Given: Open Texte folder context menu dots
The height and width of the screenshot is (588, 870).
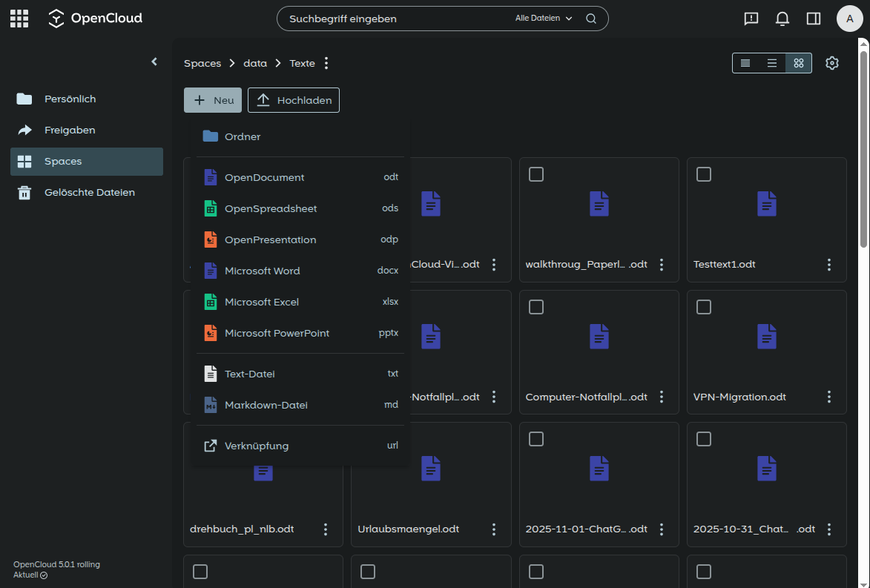Looking at the screenshot, I should point(326,63).
